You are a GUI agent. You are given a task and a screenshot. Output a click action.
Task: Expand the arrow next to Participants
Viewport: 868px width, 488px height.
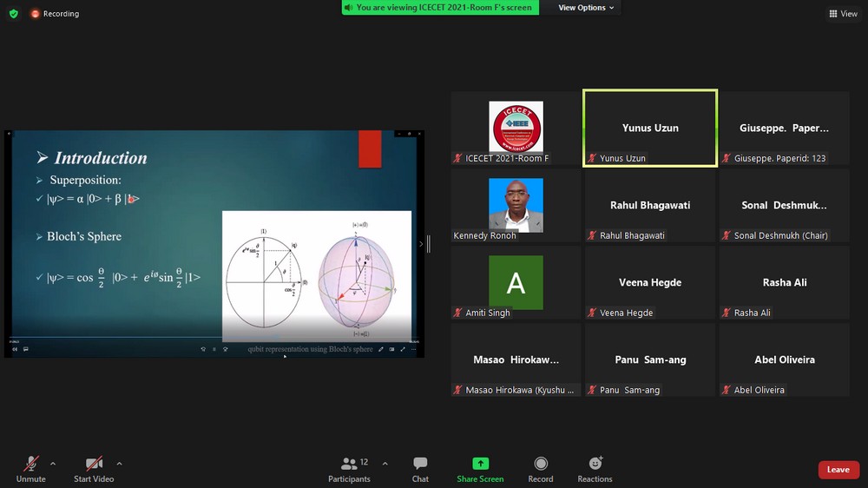[x=385, y=463]
